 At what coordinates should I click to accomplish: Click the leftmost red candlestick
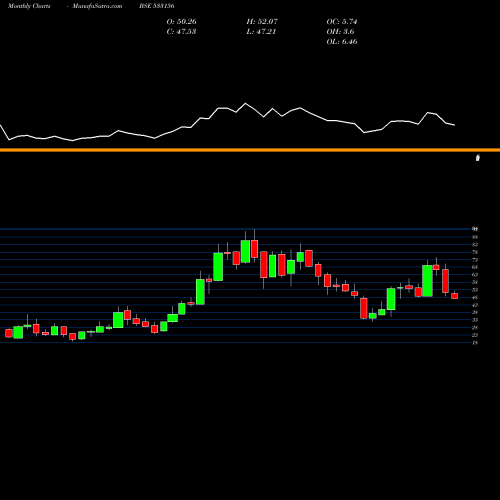[9, 333]
